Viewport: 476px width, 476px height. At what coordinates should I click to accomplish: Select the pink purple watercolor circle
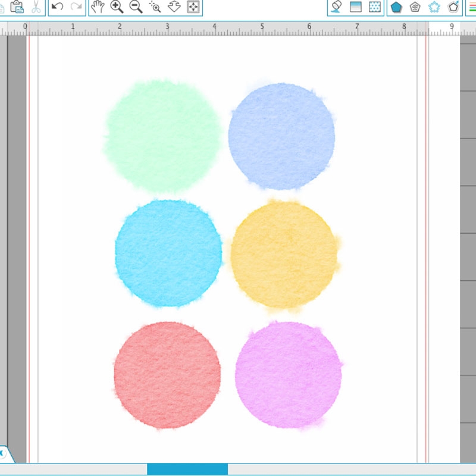coord(289,375)
